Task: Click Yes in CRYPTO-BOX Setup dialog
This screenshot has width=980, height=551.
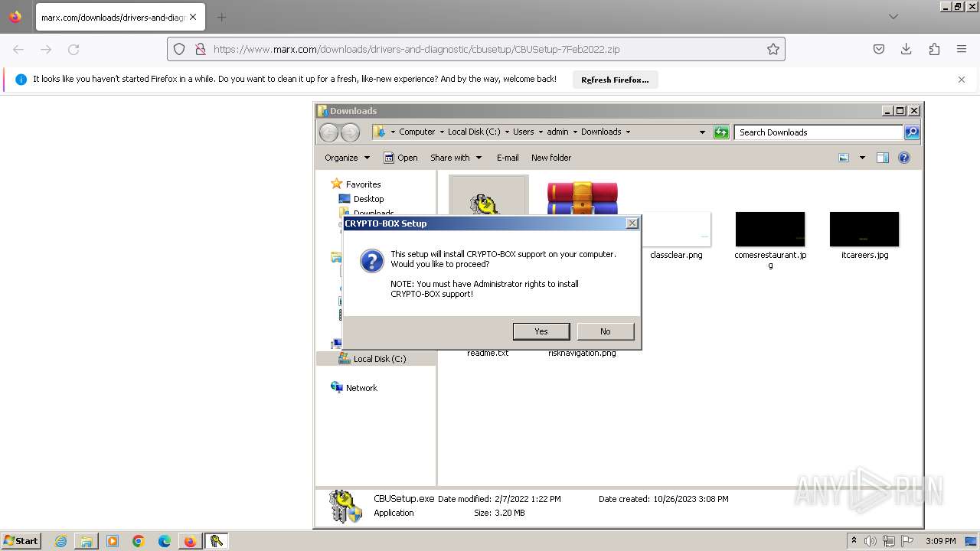Action: pos(541,331)
